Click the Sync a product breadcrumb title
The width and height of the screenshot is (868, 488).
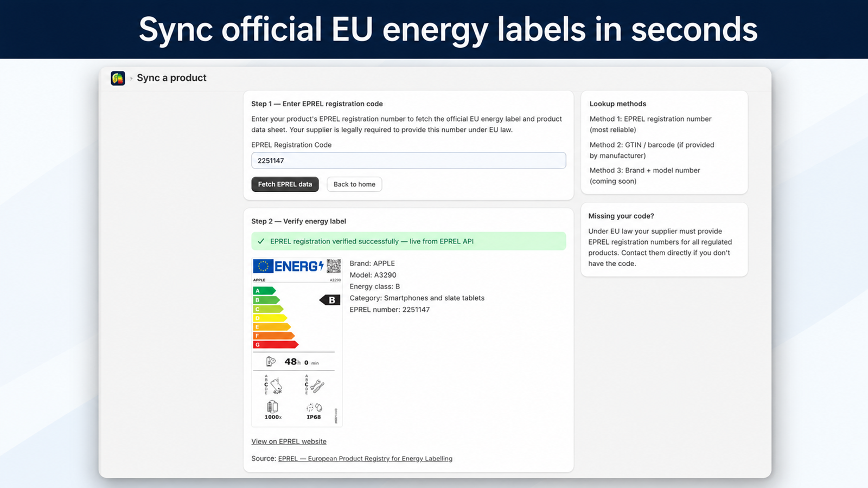pyautogui.click(x=171, y=78)
